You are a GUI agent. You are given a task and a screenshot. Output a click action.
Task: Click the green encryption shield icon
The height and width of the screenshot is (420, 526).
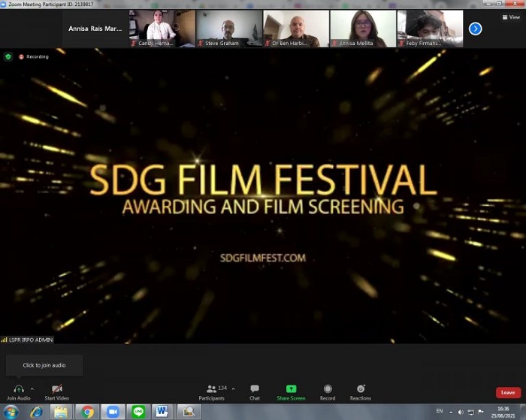8,56
